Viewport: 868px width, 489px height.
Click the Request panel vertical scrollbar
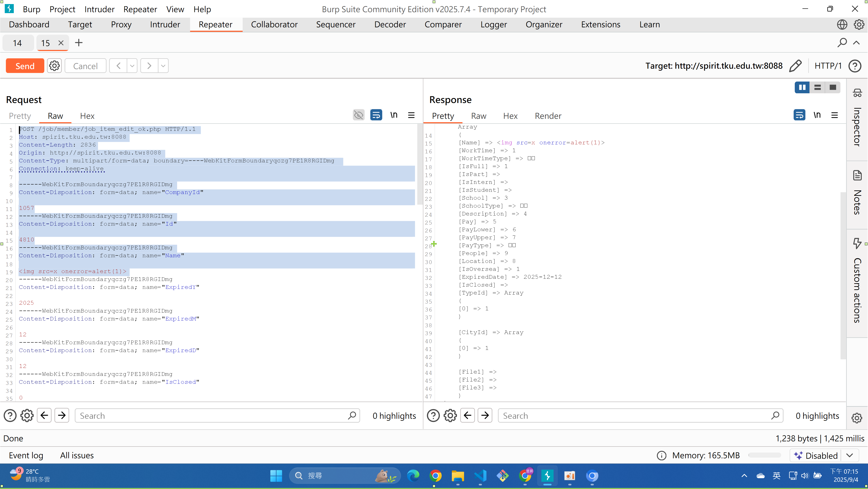coord(420,164)
